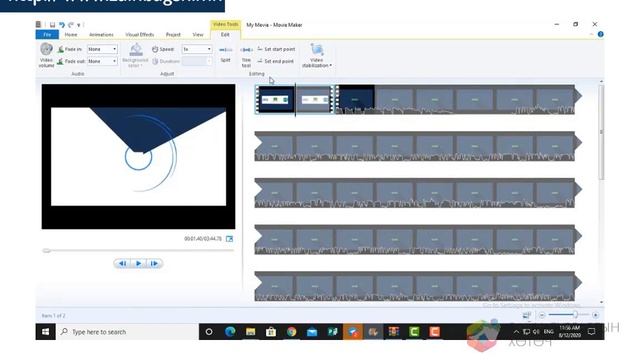Screen dimensions: 640x360
Task: Click the previous frame button
Action: point(122,264)
